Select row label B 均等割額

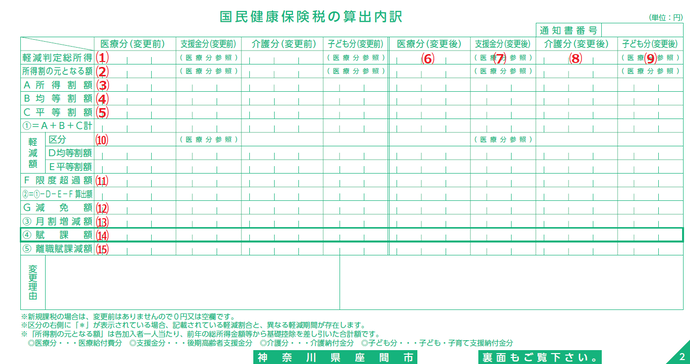(x=57, y=99)
